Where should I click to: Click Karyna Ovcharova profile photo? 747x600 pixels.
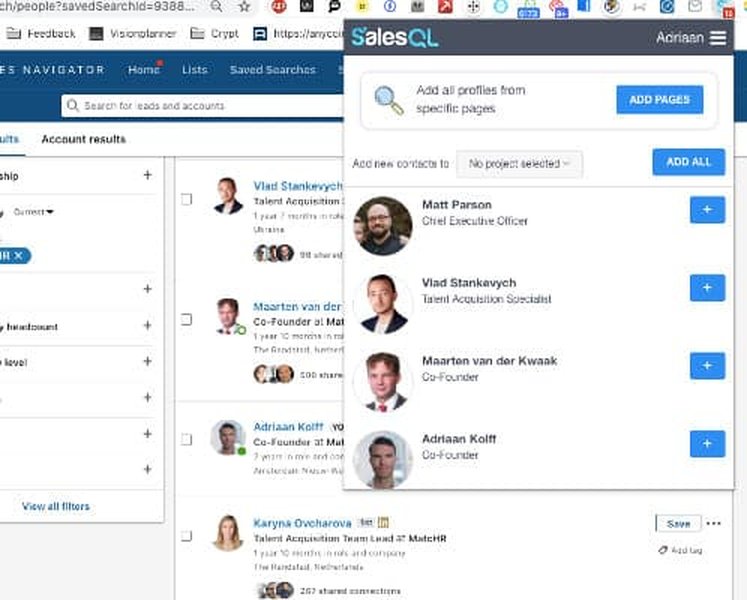(x=228, y=533)
